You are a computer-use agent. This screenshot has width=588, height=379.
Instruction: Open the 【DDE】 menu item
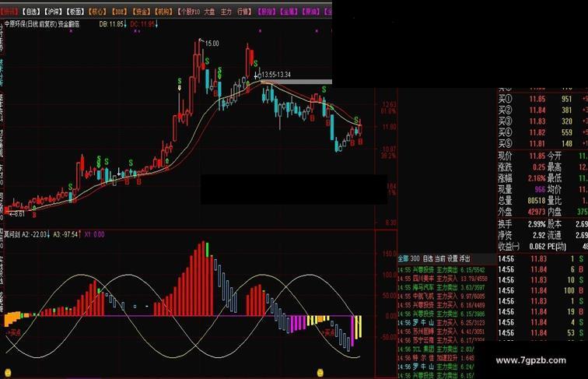[x=119, y=12]
